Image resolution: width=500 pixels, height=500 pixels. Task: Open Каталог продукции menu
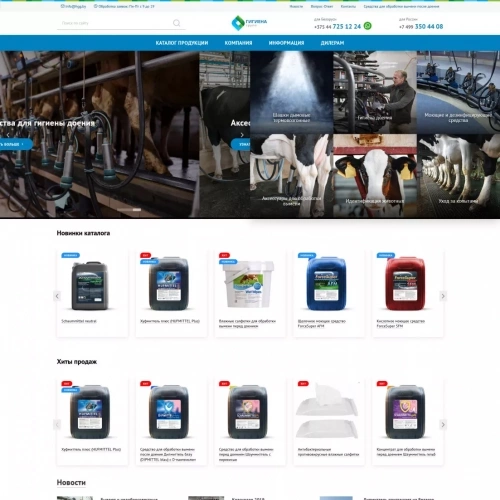point(182,43)
